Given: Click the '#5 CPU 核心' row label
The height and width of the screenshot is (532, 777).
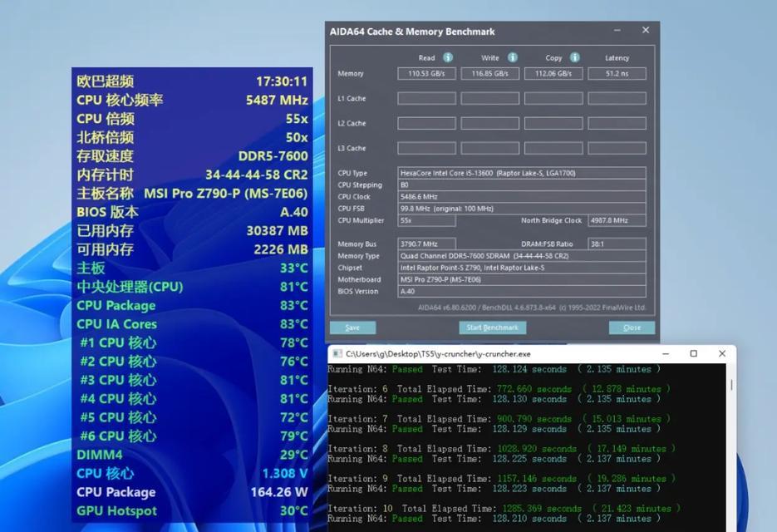Looking at the screenshot, I should coord(119,417).
